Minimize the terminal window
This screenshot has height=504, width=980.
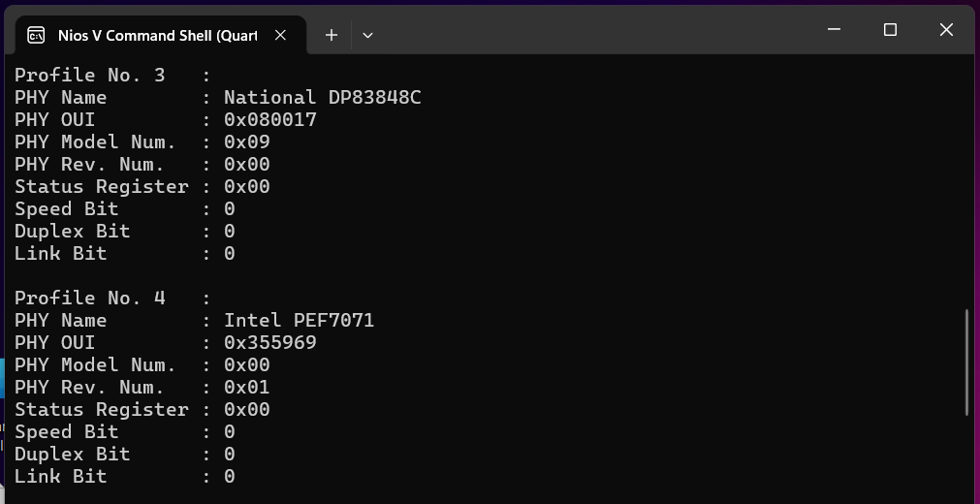point(834,30)
